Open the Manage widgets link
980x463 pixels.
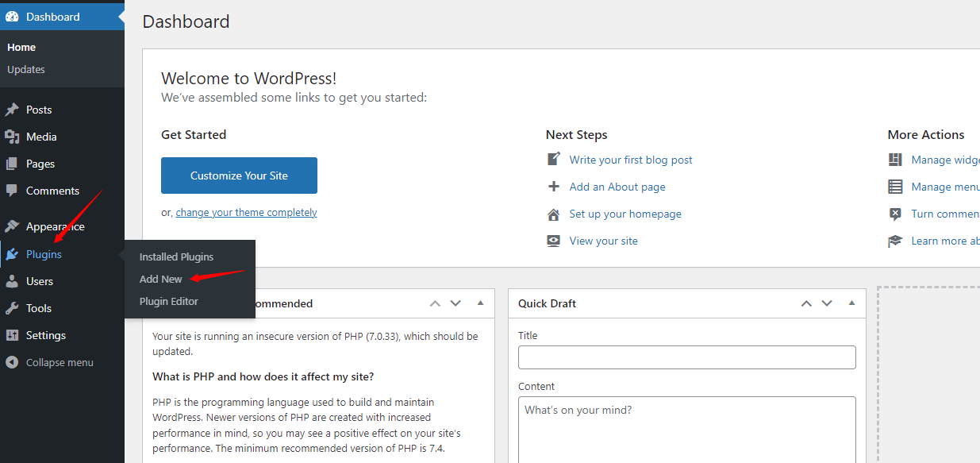(x=945, y=160)
